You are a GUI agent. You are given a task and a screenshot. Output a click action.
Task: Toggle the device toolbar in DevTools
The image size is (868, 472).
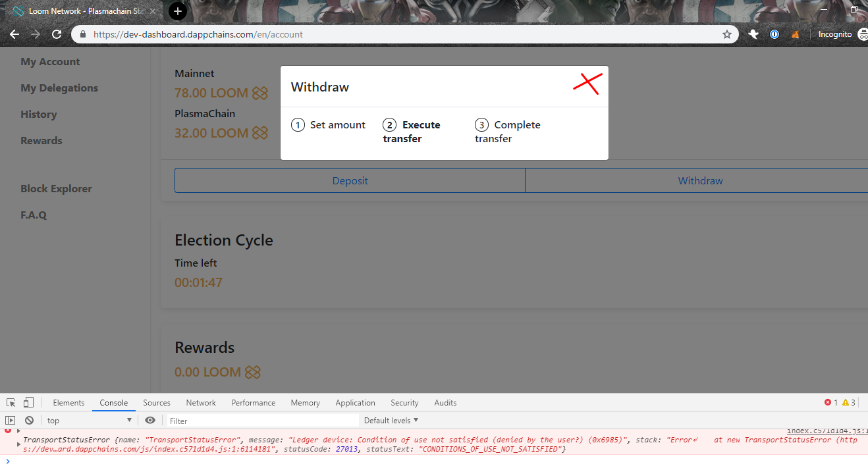27,402
